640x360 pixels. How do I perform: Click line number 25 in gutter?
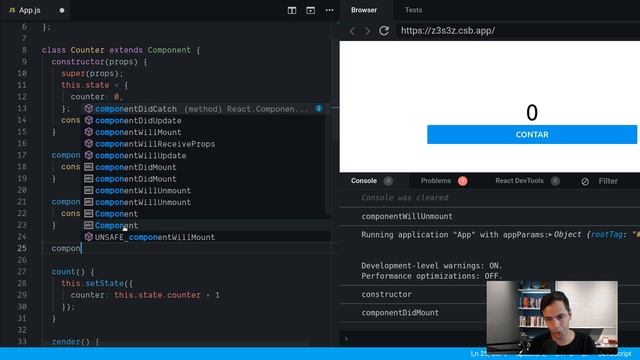tap(22, 248)
